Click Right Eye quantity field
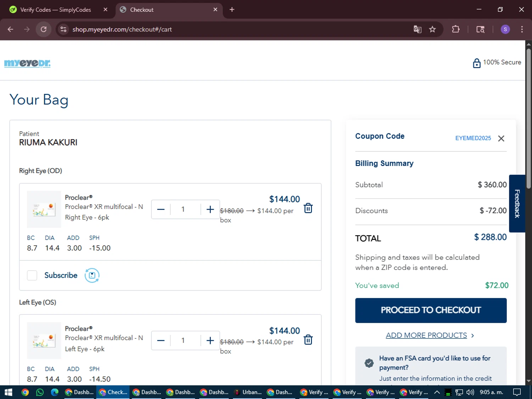The image size is (532, 399). pos(183,209)
